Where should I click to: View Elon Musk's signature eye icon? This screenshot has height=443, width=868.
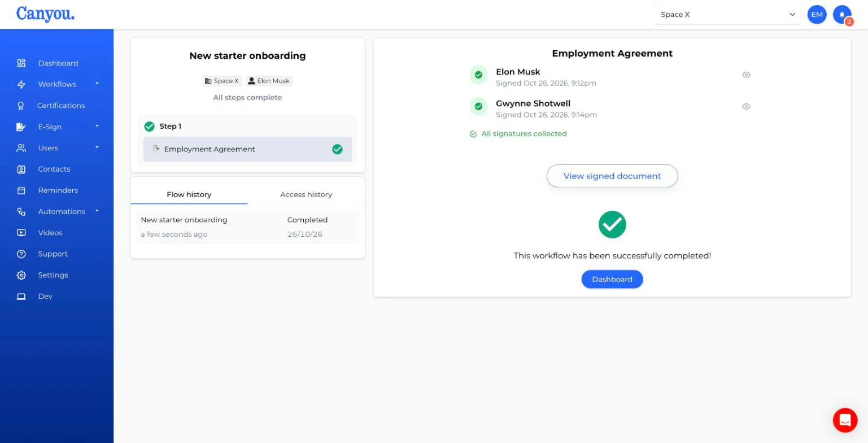pos(746,75)
